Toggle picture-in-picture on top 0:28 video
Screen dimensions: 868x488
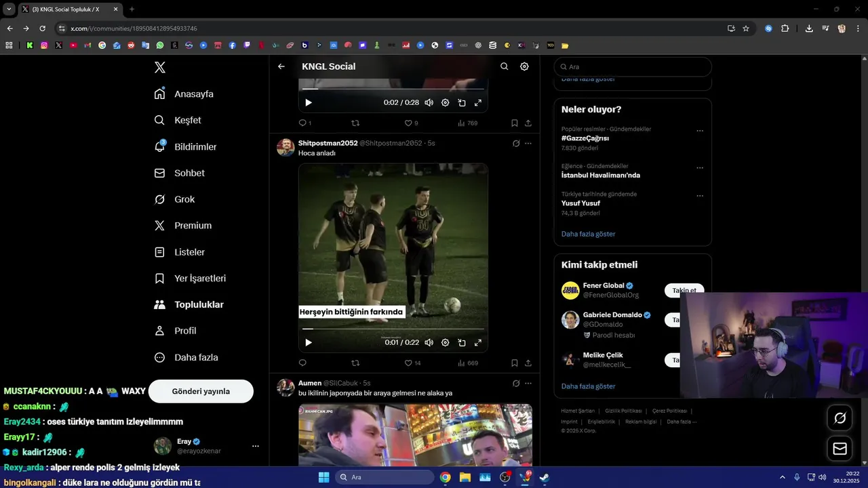coord(461,102)
